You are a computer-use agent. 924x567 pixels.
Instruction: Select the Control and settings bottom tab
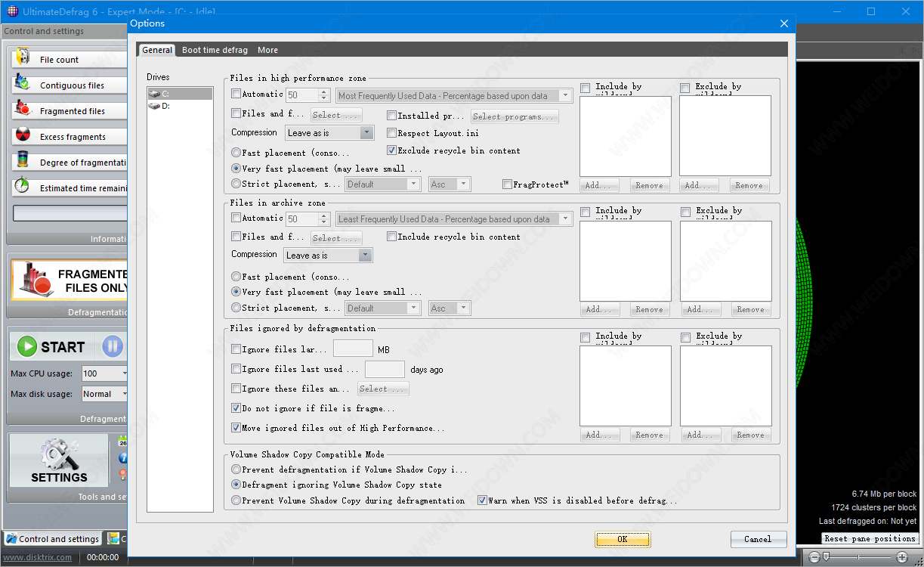(x=53, y=539)
